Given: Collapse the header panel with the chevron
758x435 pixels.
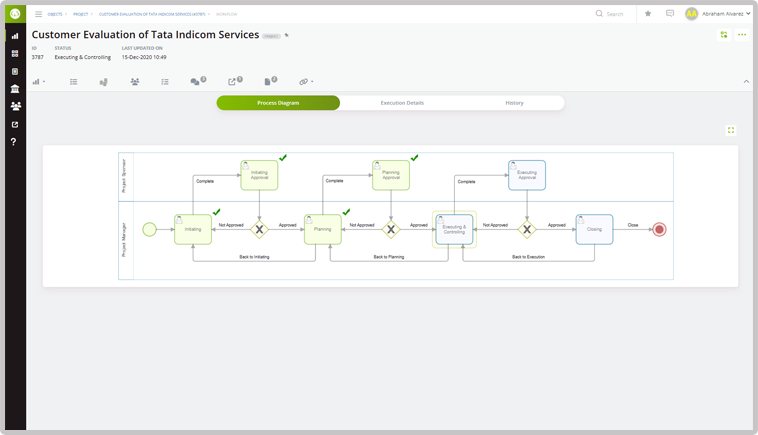Looking at the screenshot, I should [x=746, y=82].
